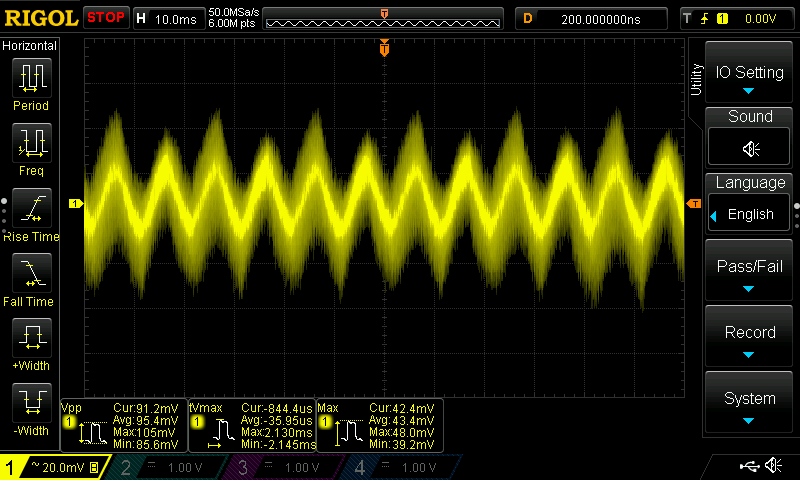Click the STOP run status indicator
The width and height of the screenshot is (800, 480).
tap(106, 17)
